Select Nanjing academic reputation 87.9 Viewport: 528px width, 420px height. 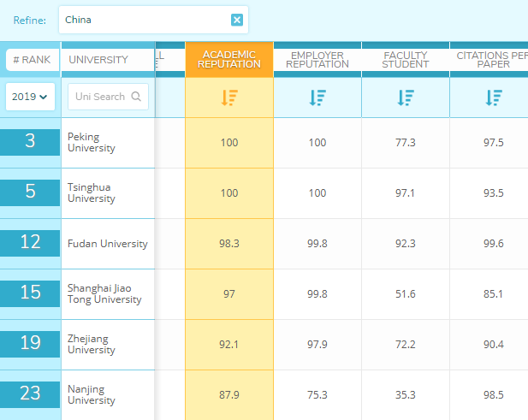[229, 394]
